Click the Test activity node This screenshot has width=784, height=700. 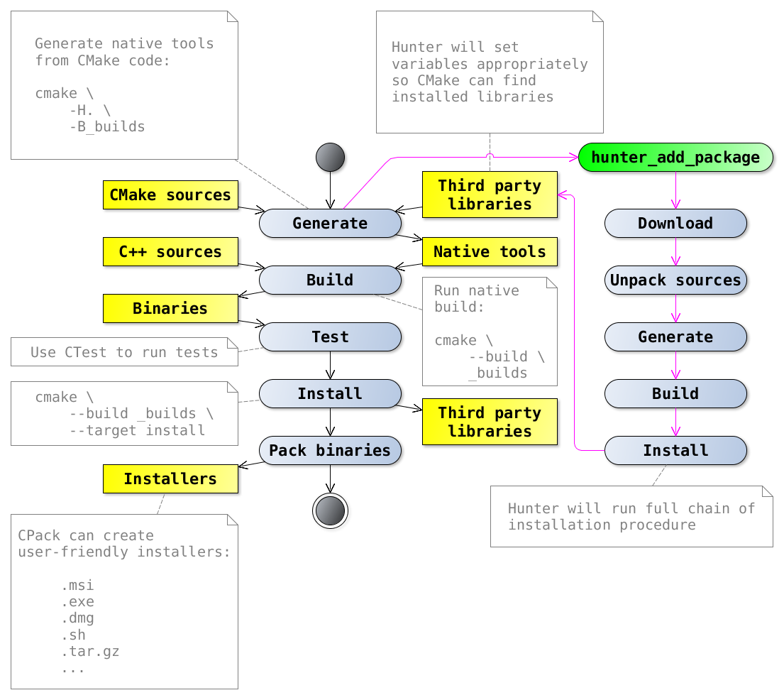pos(330,337)
